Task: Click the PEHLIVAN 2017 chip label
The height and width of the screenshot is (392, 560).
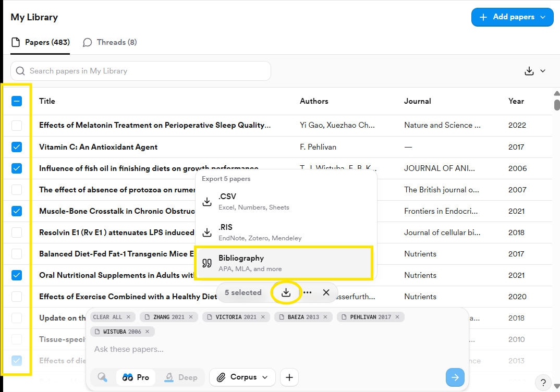Action: pos(370,317)
